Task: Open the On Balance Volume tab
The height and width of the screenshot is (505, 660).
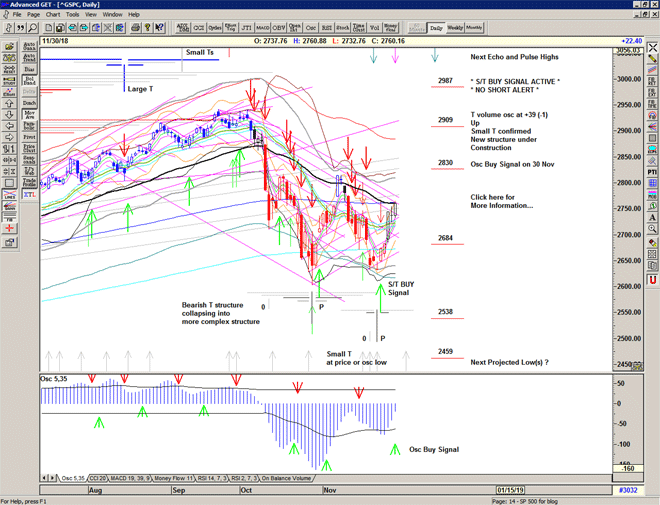Action: 285,478
